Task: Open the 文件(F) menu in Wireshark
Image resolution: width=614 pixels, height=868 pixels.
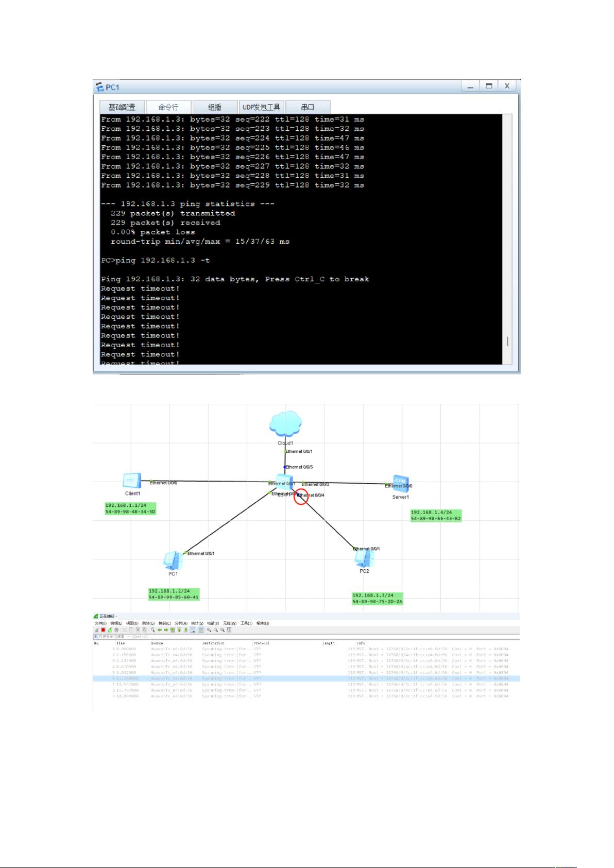Action: point(100,623)
